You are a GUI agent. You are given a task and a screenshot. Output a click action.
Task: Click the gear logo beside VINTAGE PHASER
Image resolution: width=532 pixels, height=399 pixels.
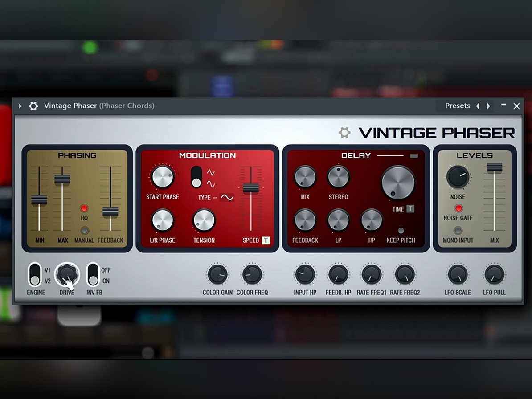344,133
